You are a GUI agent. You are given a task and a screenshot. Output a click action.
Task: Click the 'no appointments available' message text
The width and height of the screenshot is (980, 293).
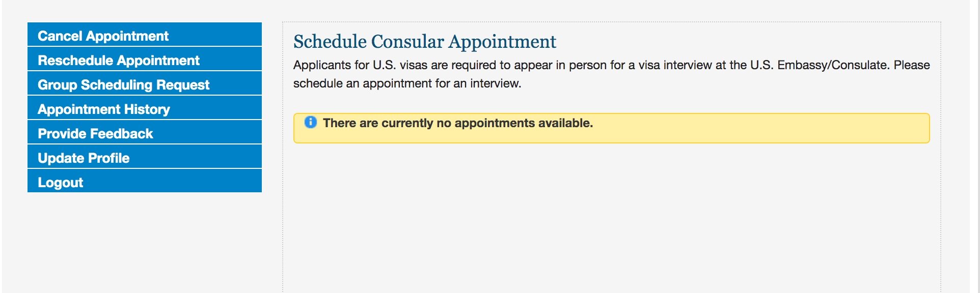[x=457, y=123]
